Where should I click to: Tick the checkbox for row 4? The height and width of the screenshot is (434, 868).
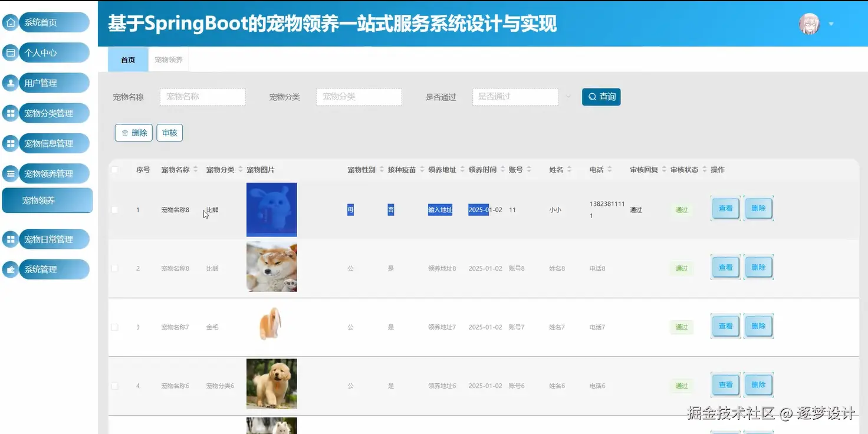114,386
